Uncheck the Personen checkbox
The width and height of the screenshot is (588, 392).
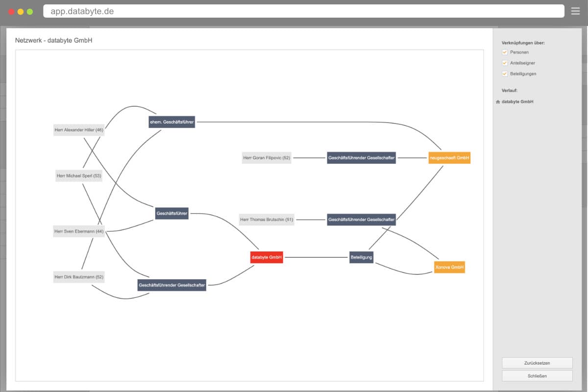point(505,52)
